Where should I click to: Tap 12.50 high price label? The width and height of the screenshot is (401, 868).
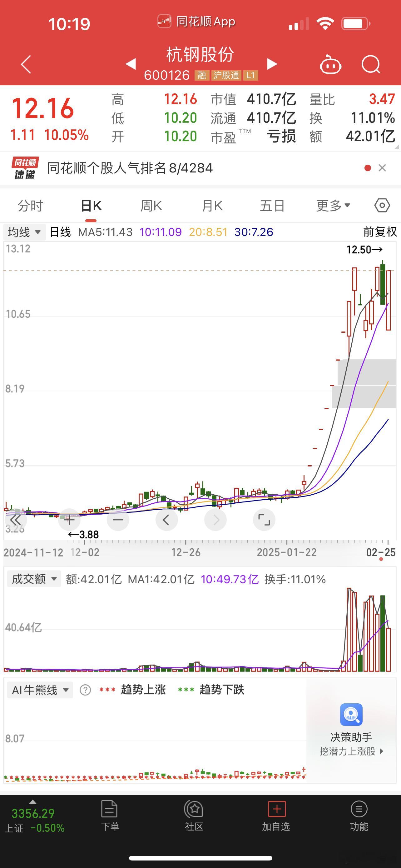pyautogui.click(x=365, y=250)
